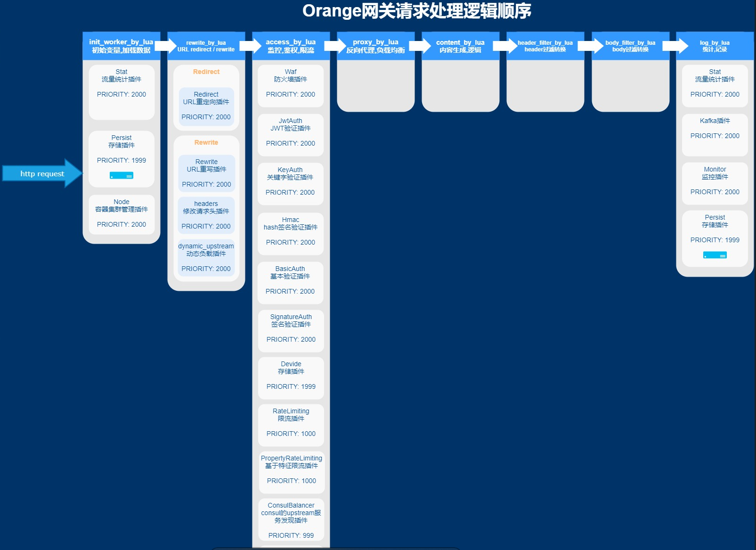The width and height of the screenshot is (756, 550).
Task: Click the empty header_filter_by_lua container box
Action: (545, 86)
